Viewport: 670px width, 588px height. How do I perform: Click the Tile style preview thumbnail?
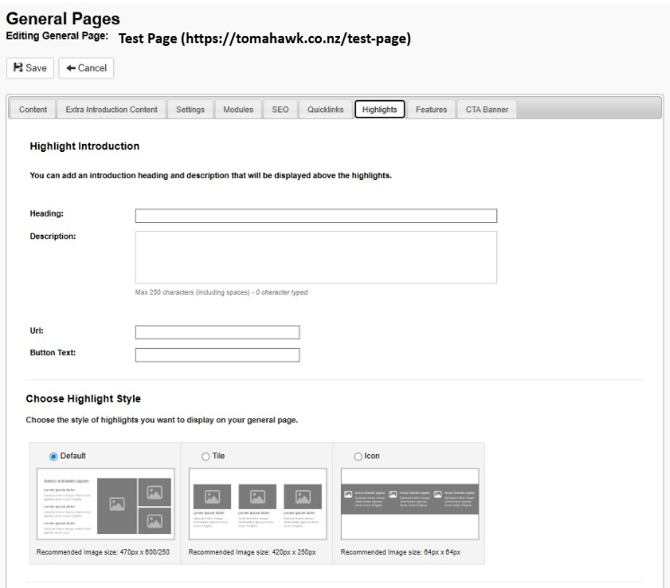pos(256,504)
